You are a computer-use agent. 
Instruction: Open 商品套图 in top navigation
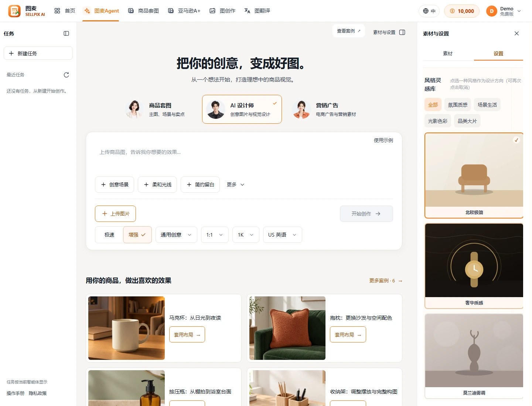point(143,11)
